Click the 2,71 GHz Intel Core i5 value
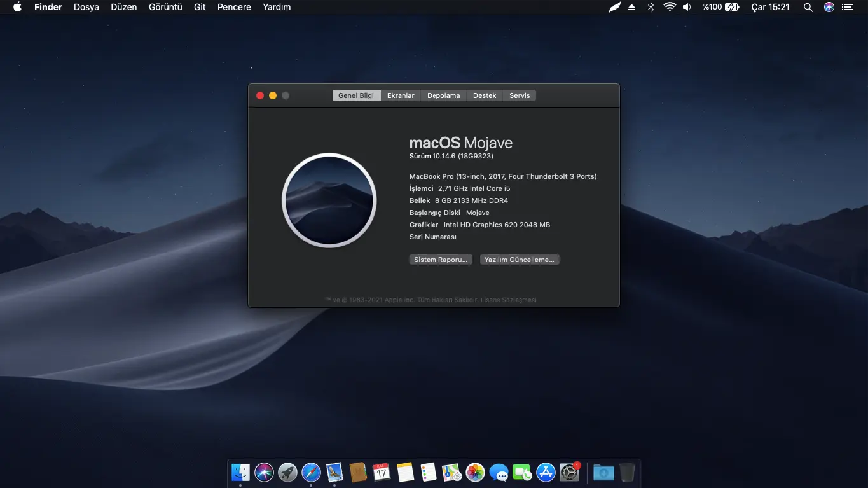 pyautogui.click(x=474, y=188)
